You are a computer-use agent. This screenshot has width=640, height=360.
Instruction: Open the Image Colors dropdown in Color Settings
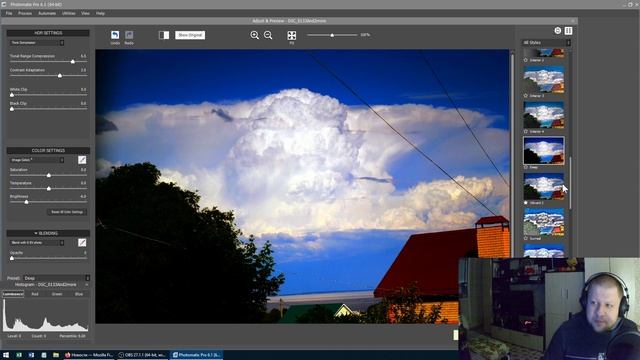coord(37,160)
